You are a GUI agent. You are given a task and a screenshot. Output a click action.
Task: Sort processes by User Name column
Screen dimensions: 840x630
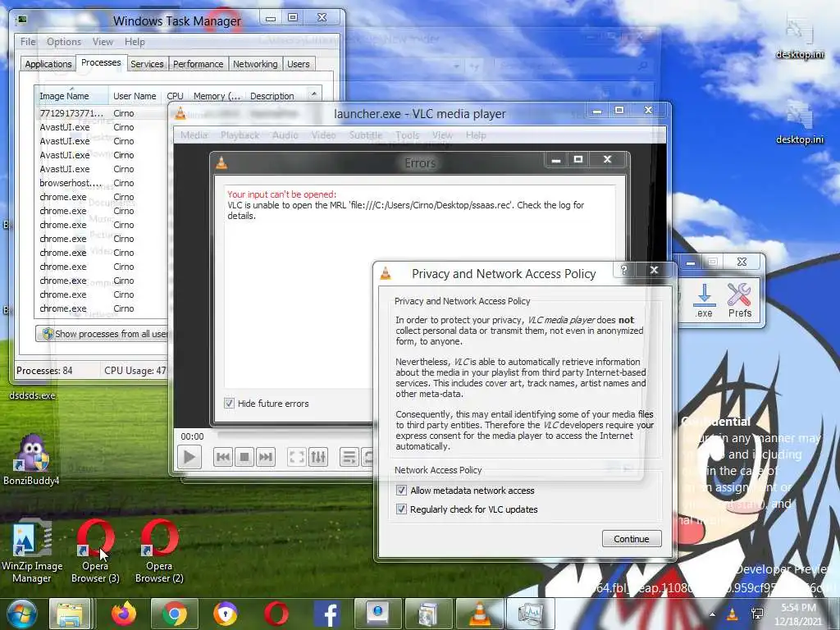pos(135,96)
